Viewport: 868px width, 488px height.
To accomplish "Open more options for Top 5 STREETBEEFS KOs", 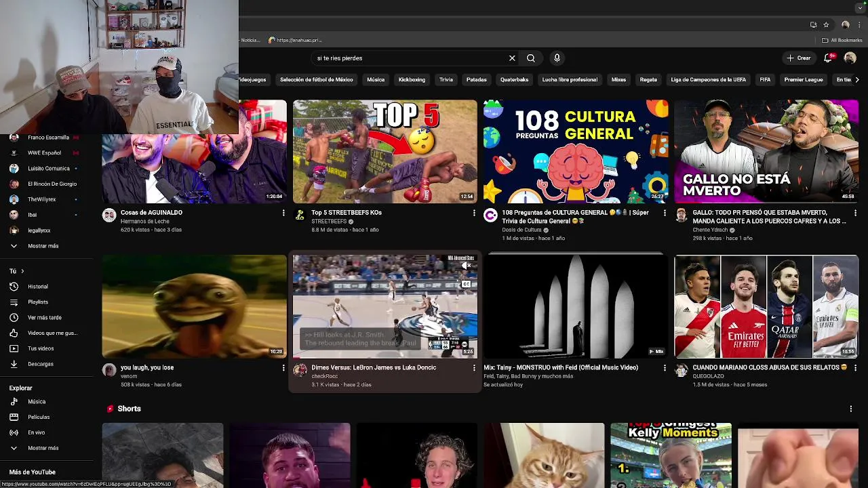I will click(x=474, y=213).
